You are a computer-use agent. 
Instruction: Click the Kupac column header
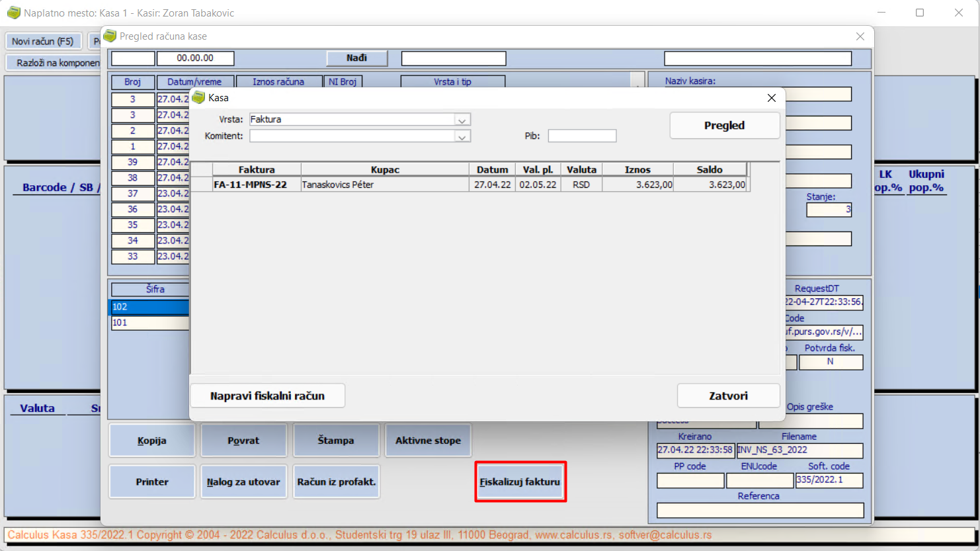pyautogui.click(x=385, y=169)
